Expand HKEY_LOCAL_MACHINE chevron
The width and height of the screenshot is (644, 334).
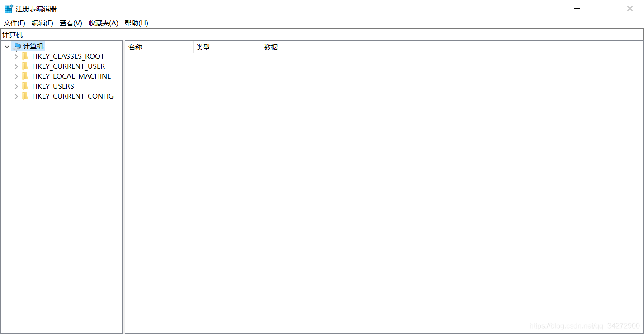click(x=16, y=76)
